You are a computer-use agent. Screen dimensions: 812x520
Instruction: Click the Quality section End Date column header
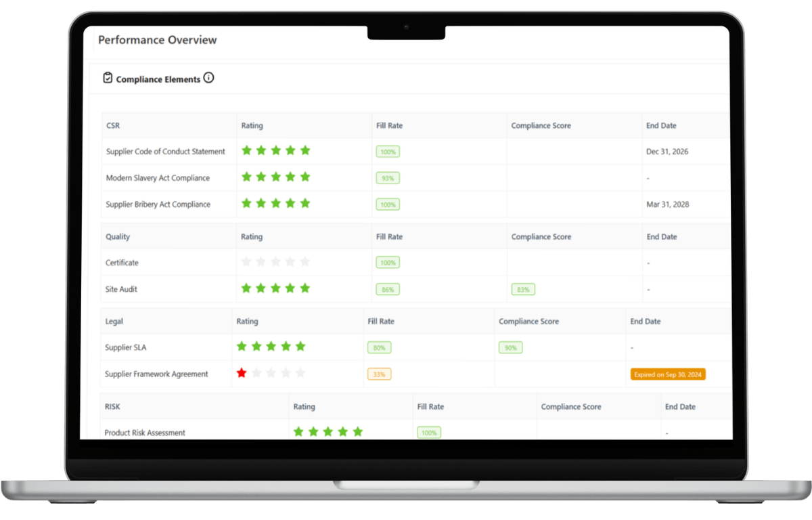661,237
